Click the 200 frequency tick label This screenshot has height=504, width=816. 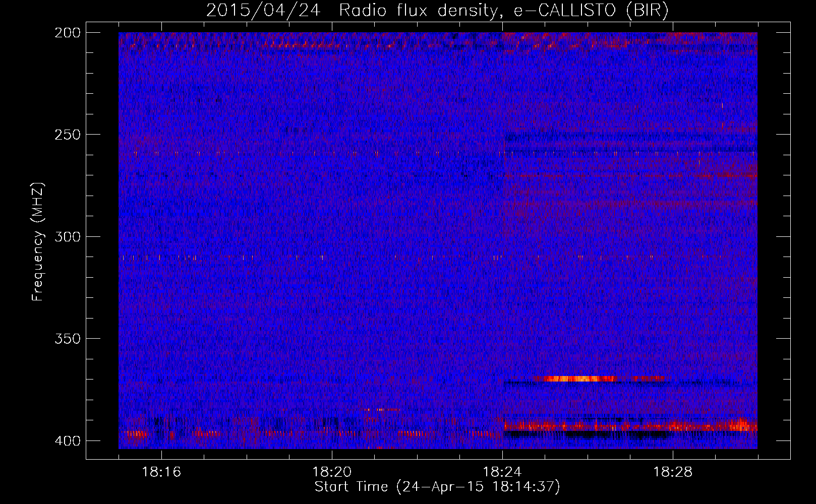(x=67, y=33)
